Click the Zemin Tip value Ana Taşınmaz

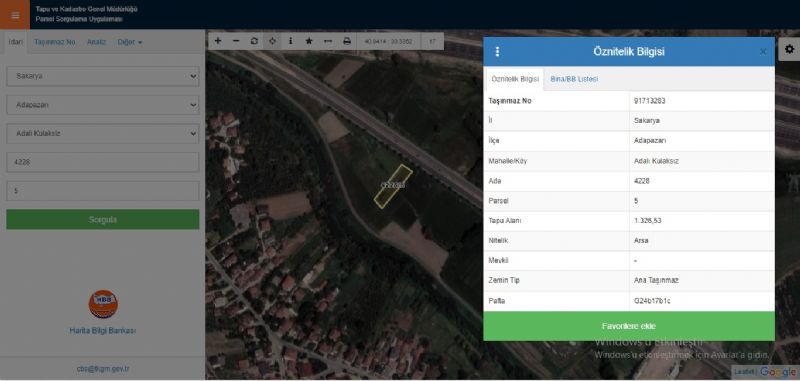point(656,281)
